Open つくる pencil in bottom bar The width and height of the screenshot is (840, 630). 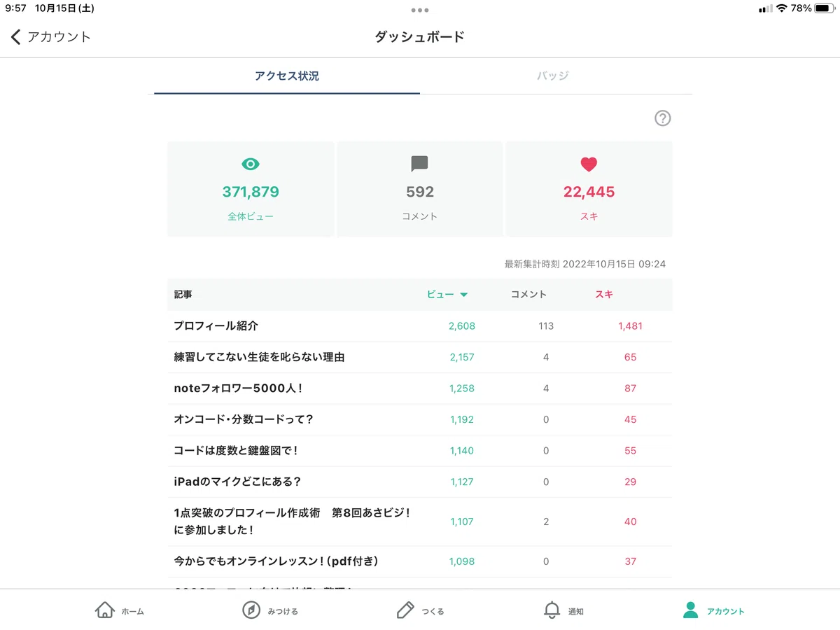coord(419,610)
